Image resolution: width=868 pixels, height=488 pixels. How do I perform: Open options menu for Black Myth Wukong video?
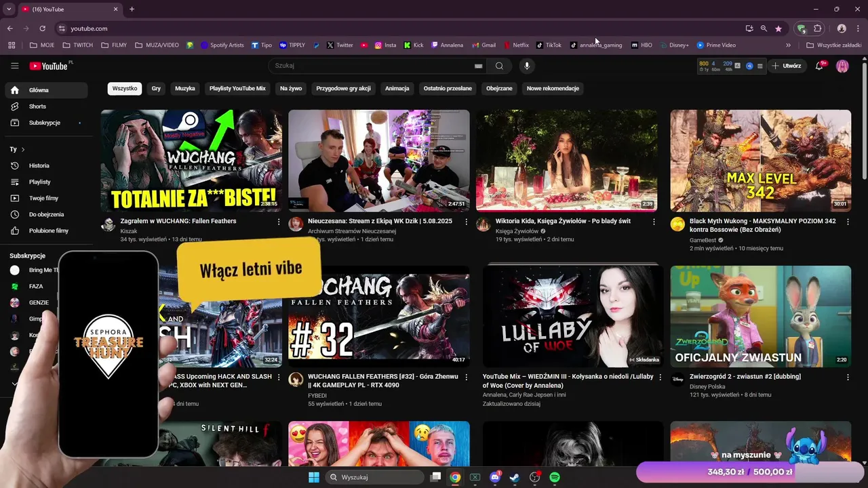tap(848, 222)
